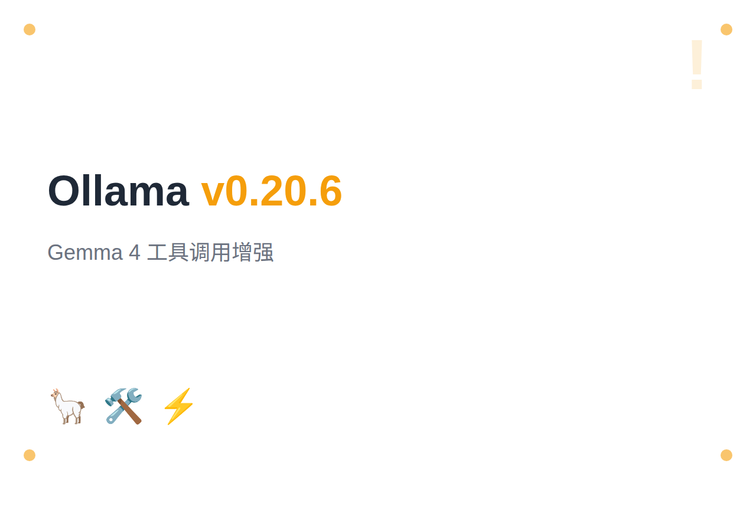
Task: Click the bottom-left orange corner dot
Action: pos(30,455)
